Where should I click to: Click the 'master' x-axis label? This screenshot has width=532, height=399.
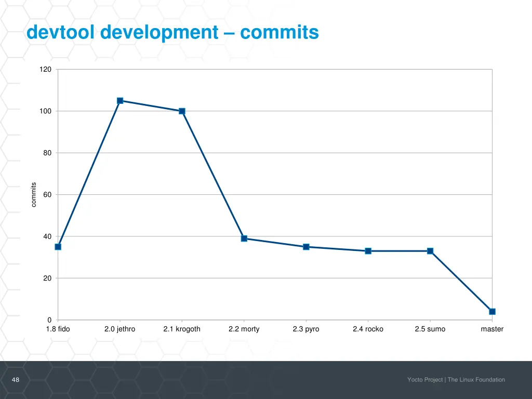point(492,329)
